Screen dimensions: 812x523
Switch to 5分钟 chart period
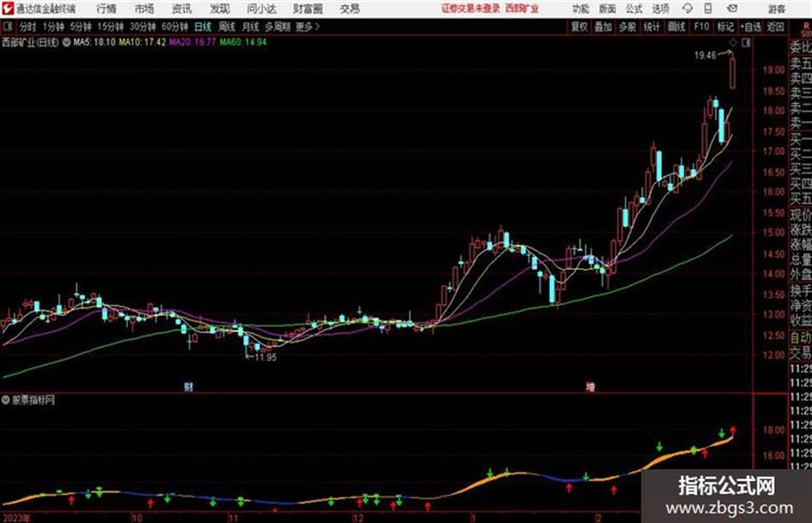(80, 27)
